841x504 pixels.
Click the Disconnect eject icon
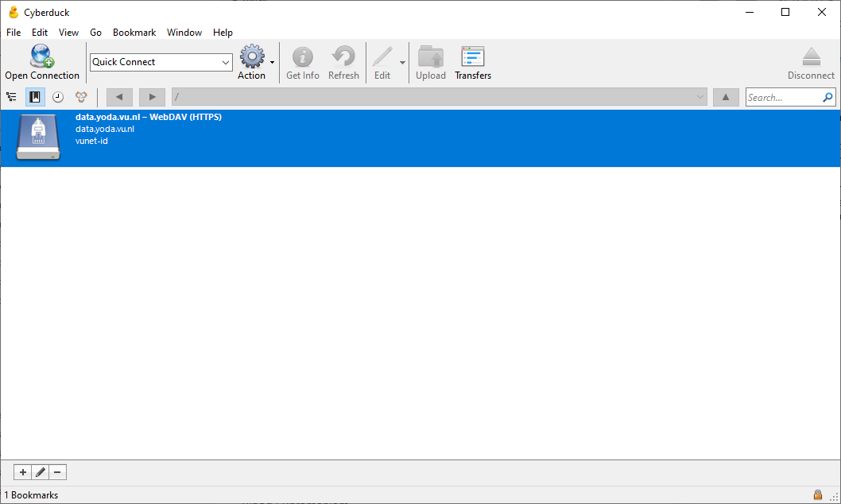click(811, 57)
